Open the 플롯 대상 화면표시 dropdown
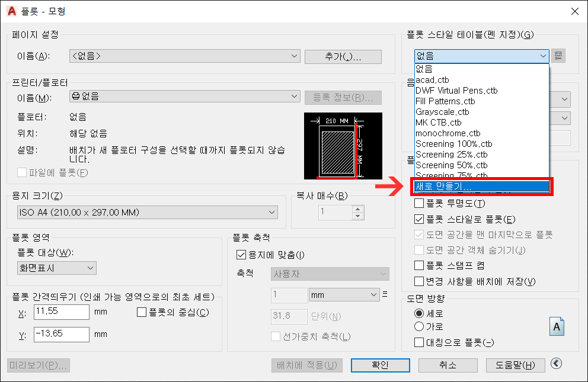588x382 pixels. click(57, 268)
